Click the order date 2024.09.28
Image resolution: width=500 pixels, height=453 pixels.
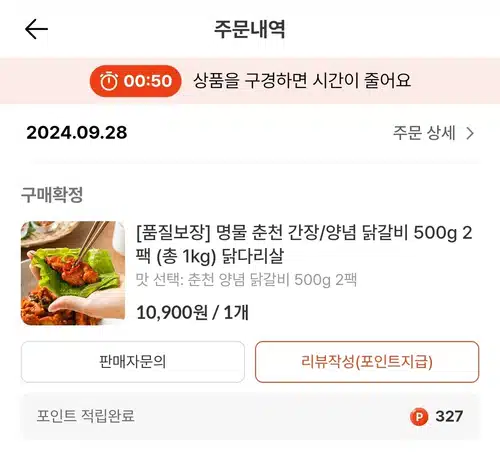77,133
